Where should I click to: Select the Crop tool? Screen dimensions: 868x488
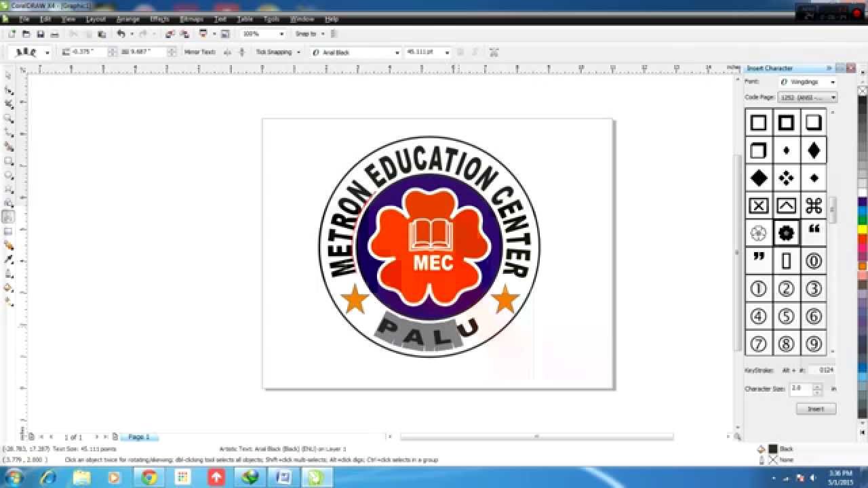pos(8,104)
